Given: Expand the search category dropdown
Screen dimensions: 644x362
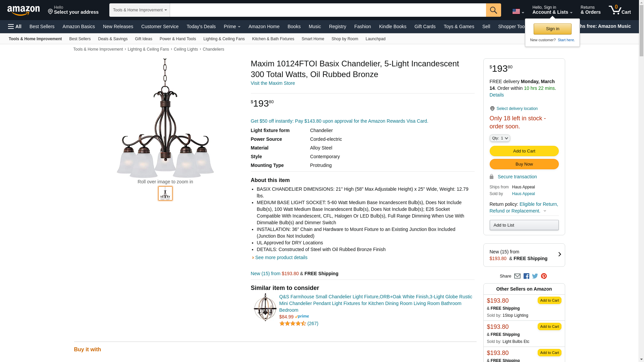Looking at the screenshot, I should [140, 10].
